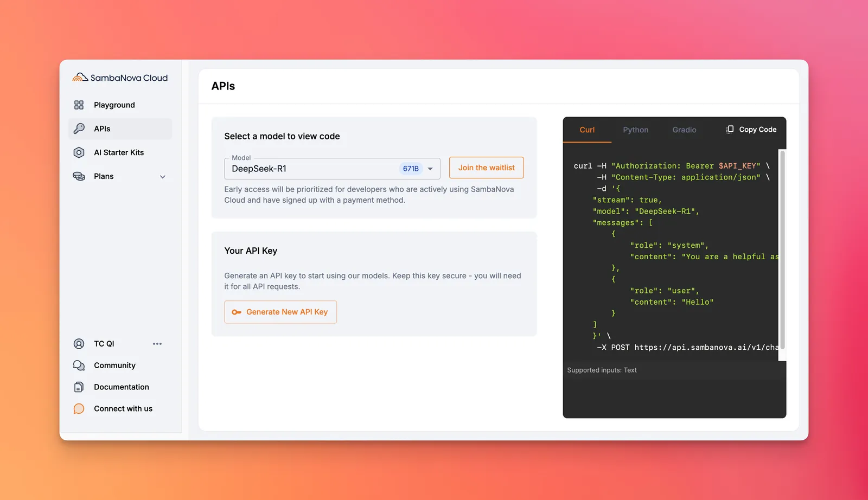The height and width of the screenshot is (500, 868).
Task: Click the key icon in Generate button
Action: (237, 312)
